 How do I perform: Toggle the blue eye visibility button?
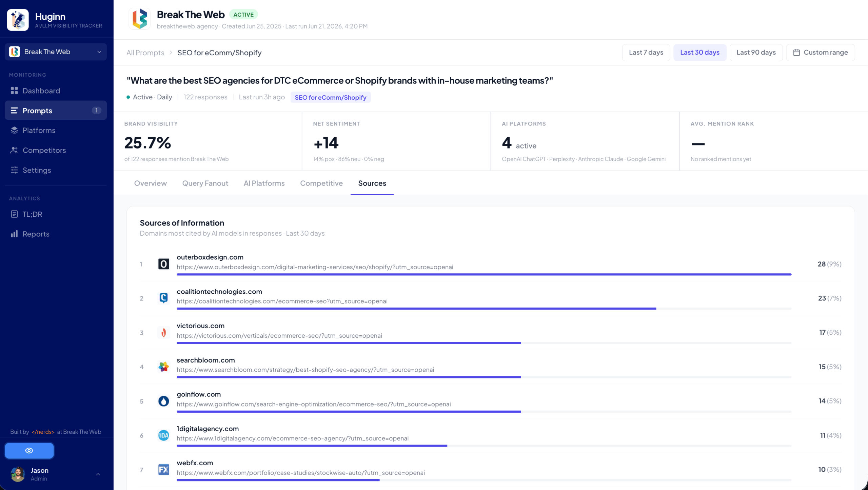29,451
